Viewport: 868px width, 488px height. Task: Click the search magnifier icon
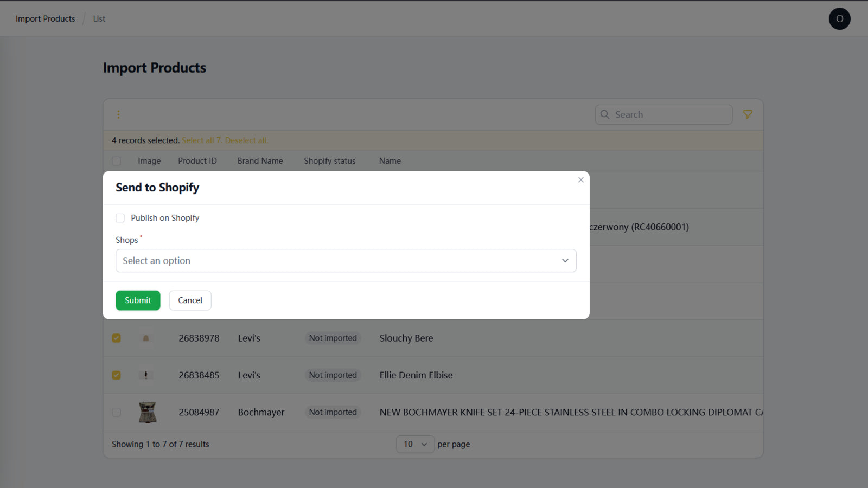click(x=605, y=114)
